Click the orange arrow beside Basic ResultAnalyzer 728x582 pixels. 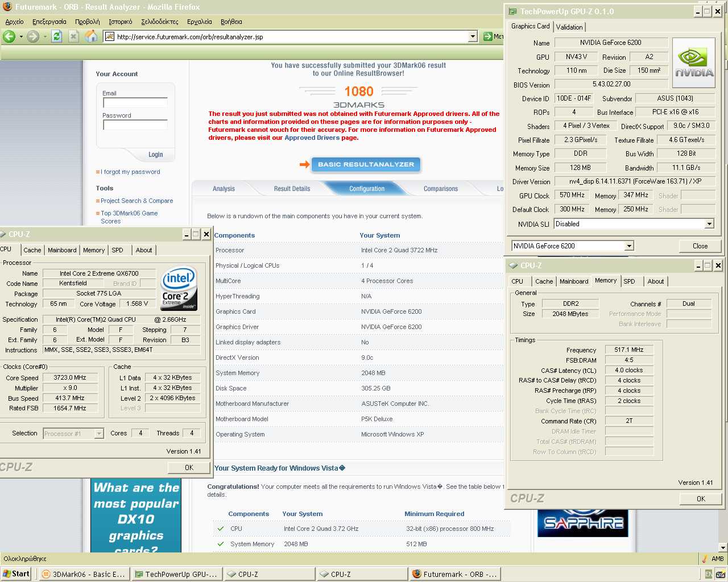tap(304, 164)
